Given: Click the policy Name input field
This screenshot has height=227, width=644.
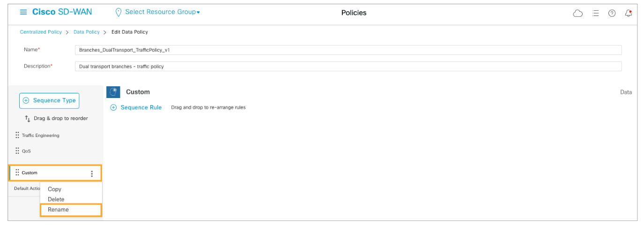Looking at the screenshot, I should click(348, 50).
